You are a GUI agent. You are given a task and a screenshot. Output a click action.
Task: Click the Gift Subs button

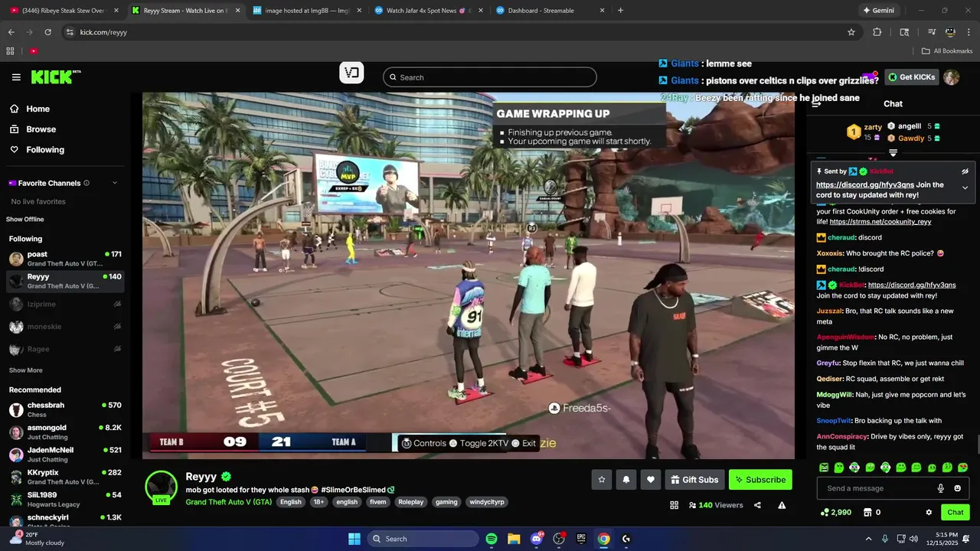pyautogui.click(x=694, y=480)
